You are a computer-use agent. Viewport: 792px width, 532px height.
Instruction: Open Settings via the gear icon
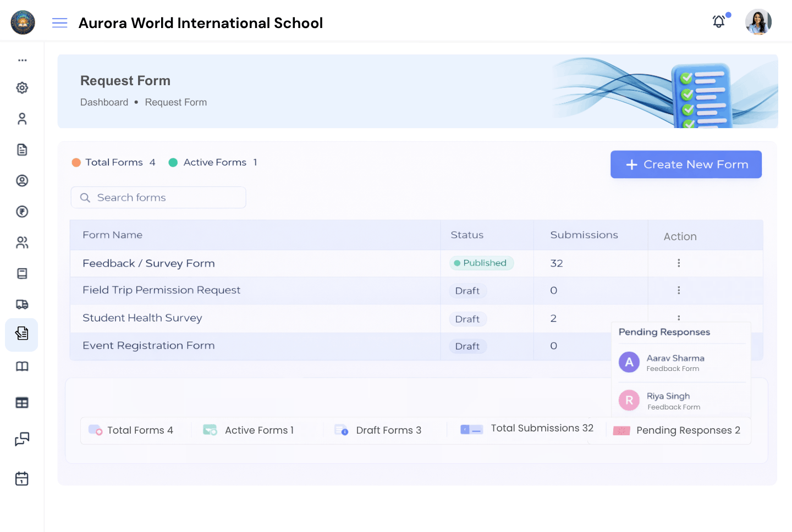pos(21,87)
